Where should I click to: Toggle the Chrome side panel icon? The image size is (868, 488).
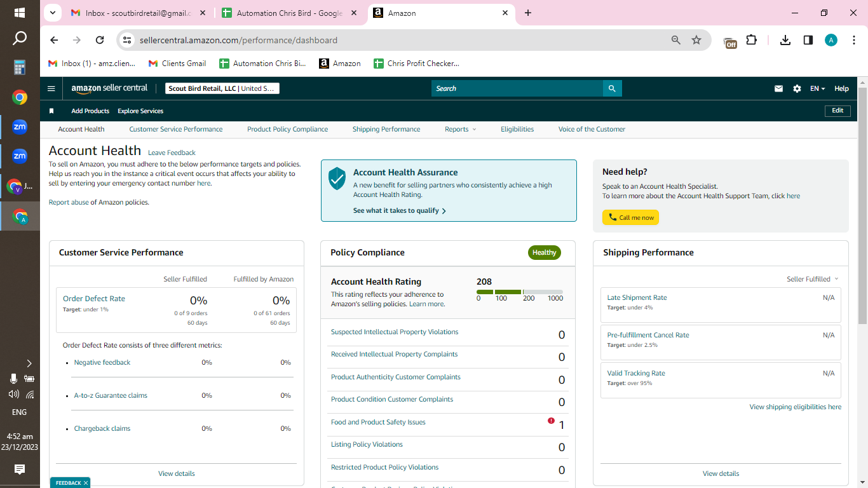808,40
